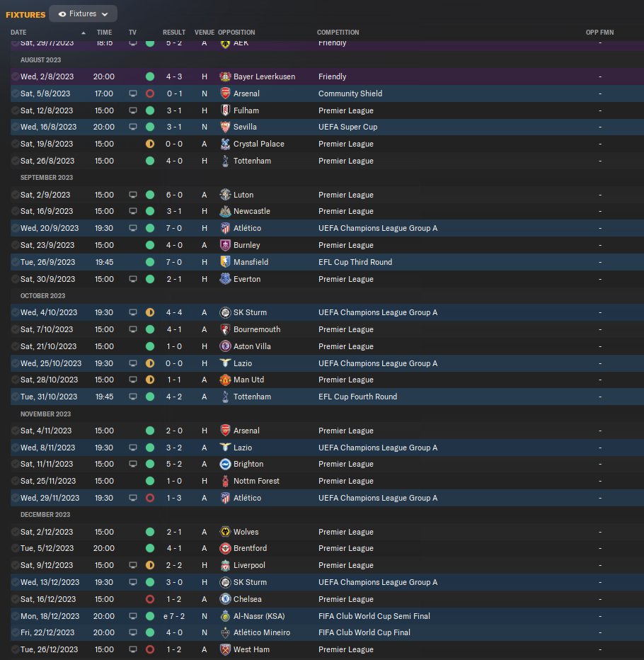The width and height of the screenshot is (644, 660).
Task: Sort fixtures by the DATE column header
Action: pos(18,33)
